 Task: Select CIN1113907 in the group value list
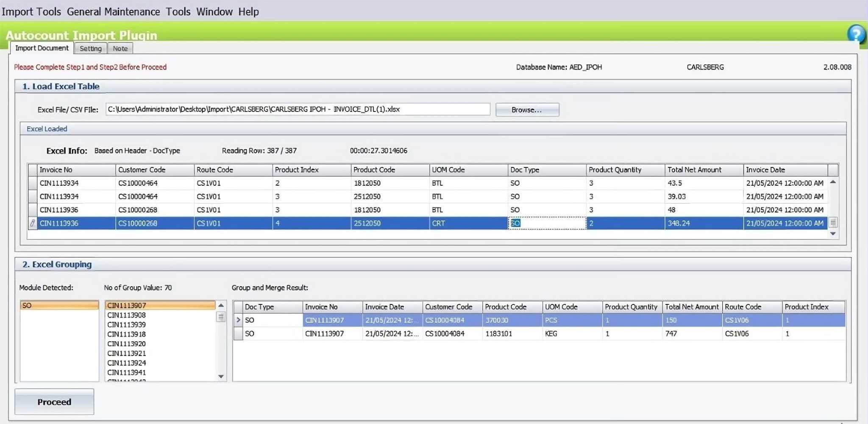(160, 305)
